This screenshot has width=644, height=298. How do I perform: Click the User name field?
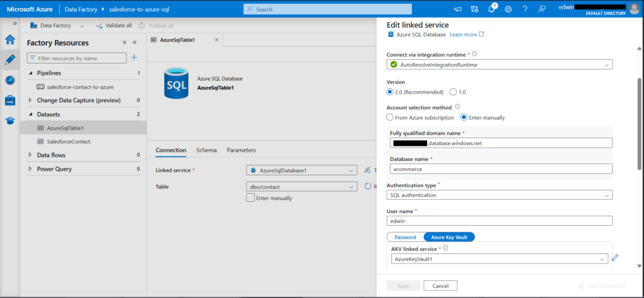pyautogui.click(x=499, y=221)
